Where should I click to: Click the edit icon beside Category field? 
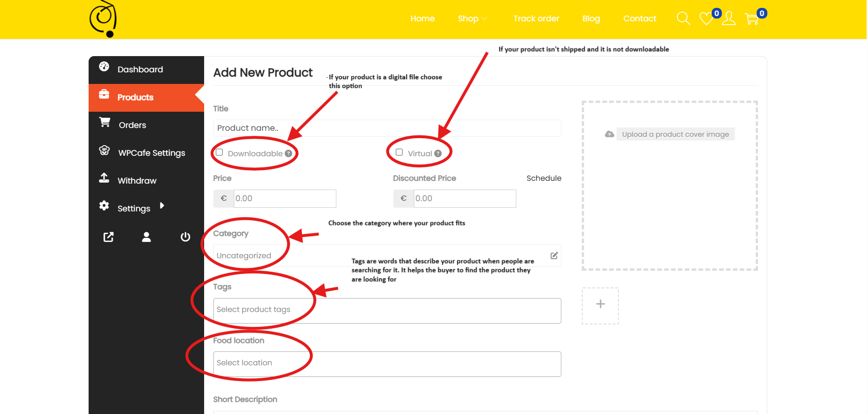click(x=554, y=255)
